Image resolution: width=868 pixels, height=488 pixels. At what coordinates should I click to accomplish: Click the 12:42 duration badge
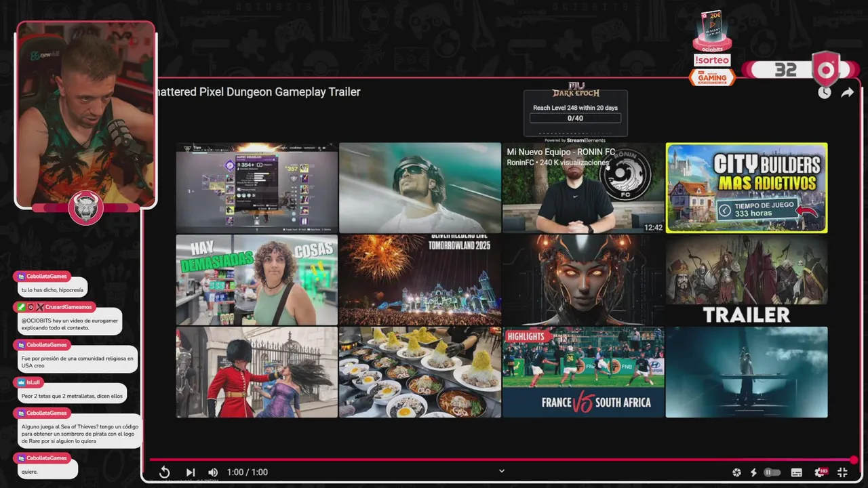coord(653,228)
